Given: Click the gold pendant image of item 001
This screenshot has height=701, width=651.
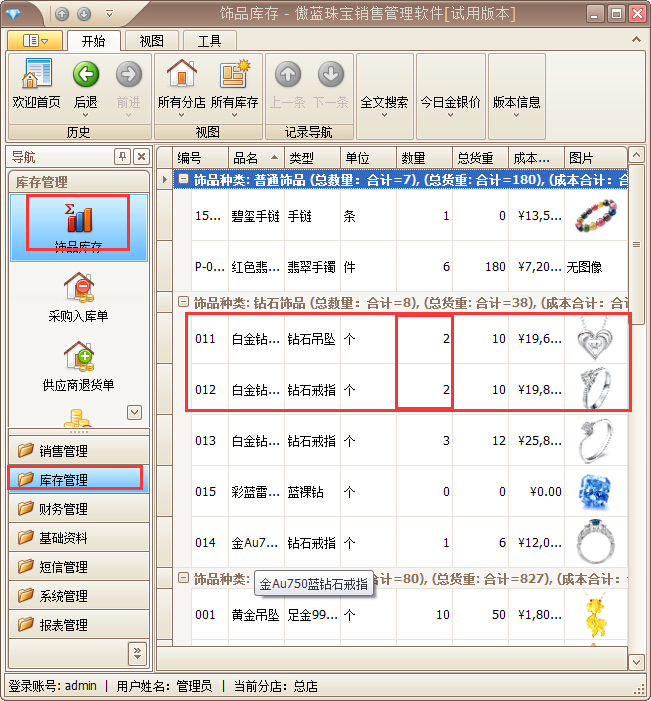Looking at the screenshot, I should [x=596, y=615].
